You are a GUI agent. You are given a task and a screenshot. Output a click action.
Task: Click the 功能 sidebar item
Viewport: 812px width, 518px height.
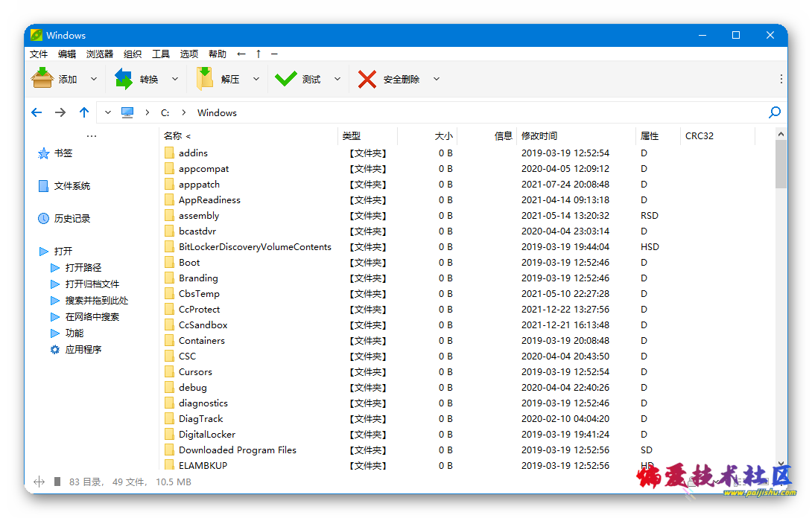click(67, 333)
